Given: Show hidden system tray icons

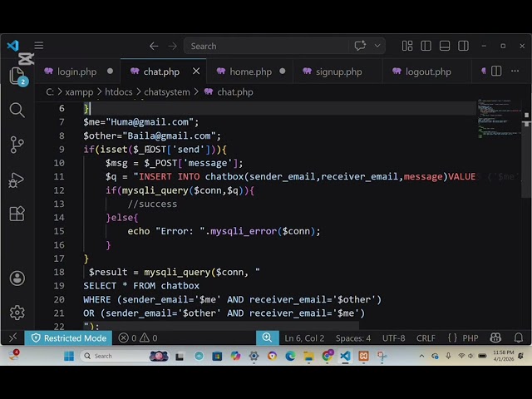Looking at the screenshot, I should [x=421, y=357].
